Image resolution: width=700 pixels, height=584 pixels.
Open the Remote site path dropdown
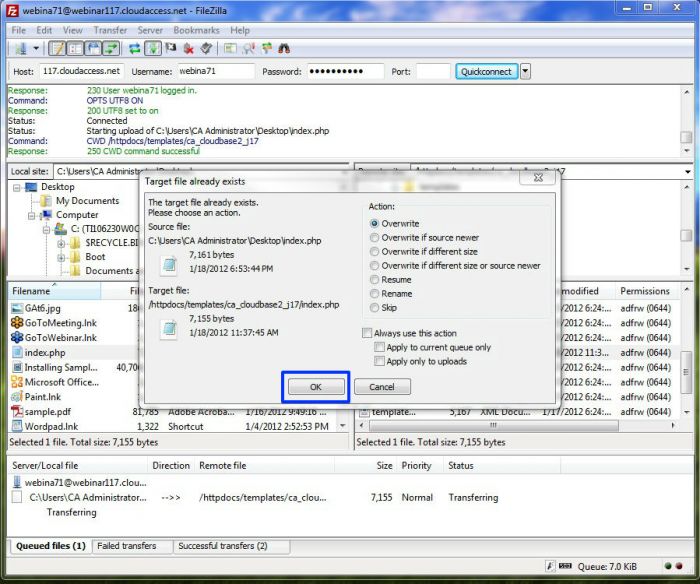pos(688,171)
